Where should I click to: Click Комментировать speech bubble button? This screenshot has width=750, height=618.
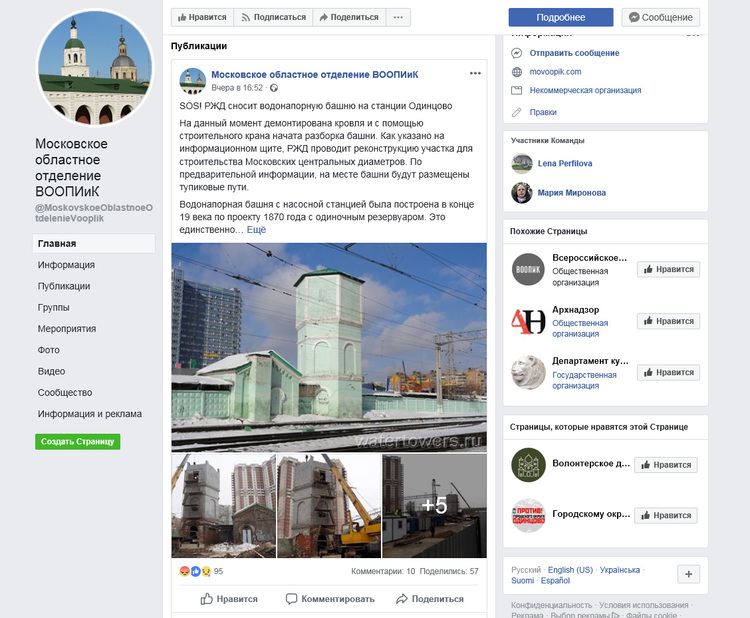pos(330,599)
